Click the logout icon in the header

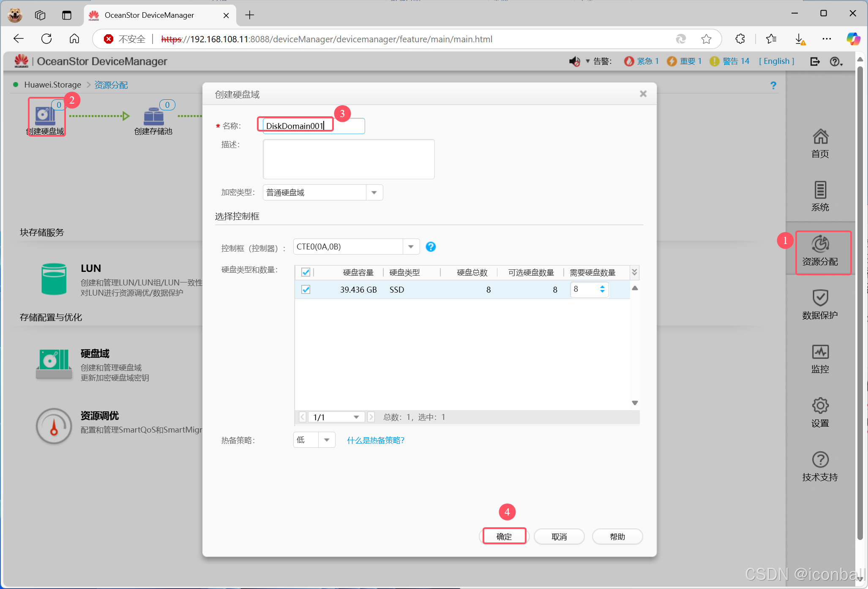(x=815, y=62)
